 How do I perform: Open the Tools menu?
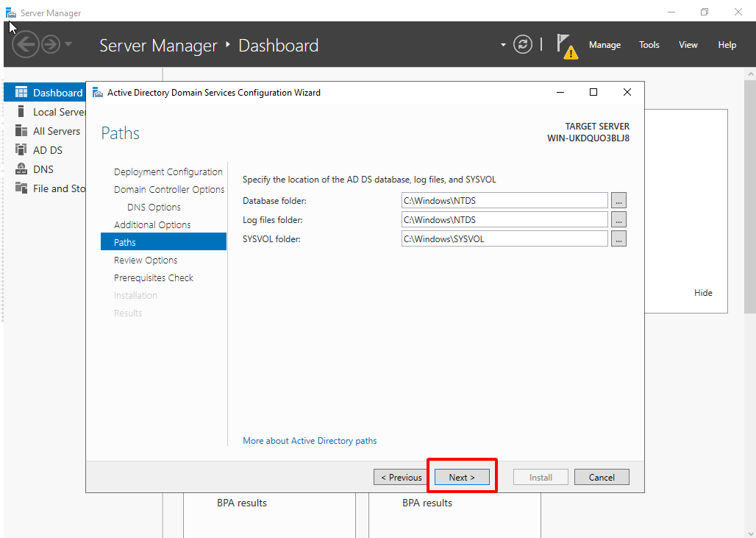click(649, 45)
